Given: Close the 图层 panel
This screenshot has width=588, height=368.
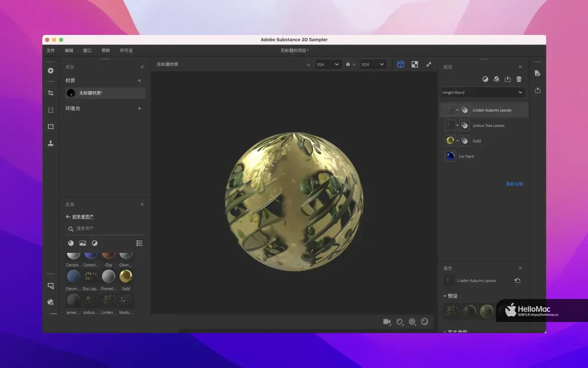Looking at the screenshot, I should 520,67.
